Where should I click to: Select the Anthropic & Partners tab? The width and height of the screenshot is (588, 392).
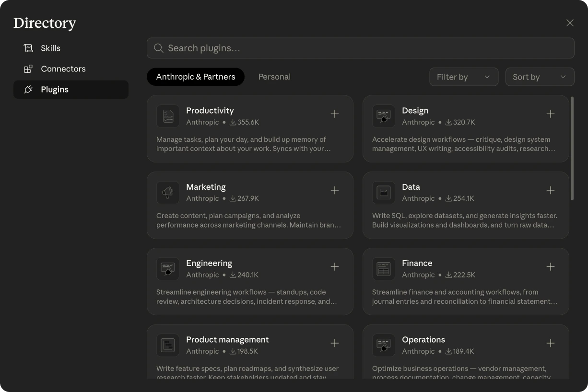(196, 77)
